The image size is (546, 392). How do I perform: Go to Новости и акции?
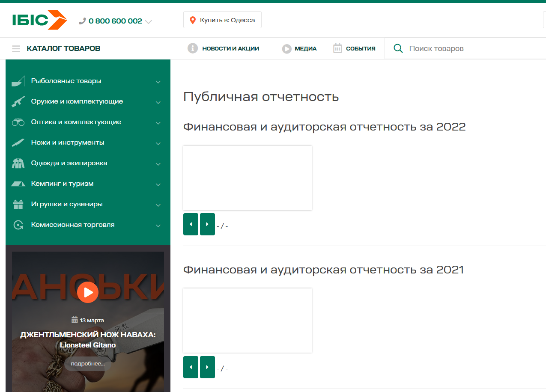point(230,48)
